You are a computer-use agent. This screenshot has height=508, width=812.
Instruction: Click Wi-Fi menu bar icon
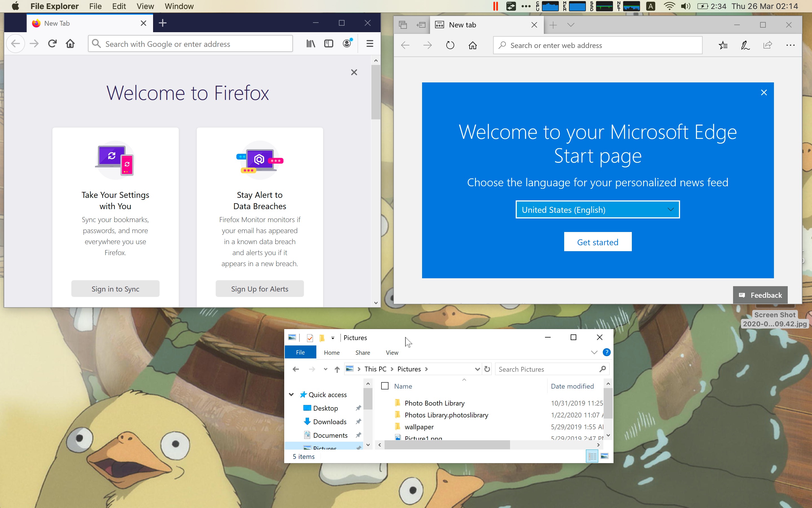pyautogui.click(x=669, y=6)
